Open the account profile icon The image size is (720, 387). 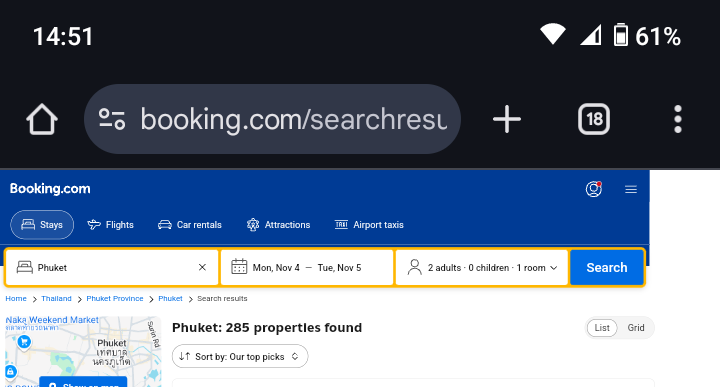coord(594,189)
